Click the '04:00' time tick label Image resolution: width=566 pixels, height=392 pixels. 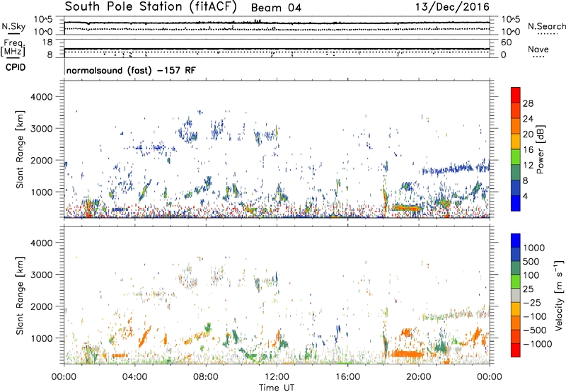[135, 377]
